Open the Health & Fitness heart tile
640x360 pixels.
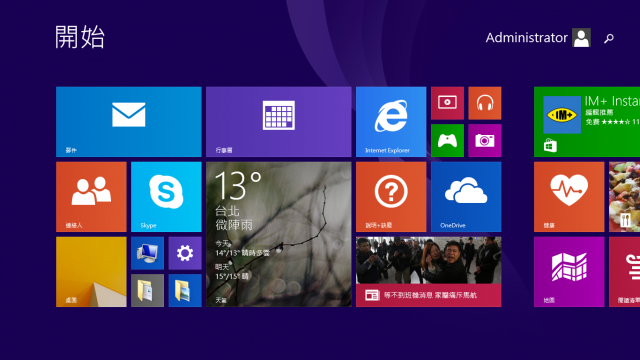pyautogui.click(x=569, y=197)
